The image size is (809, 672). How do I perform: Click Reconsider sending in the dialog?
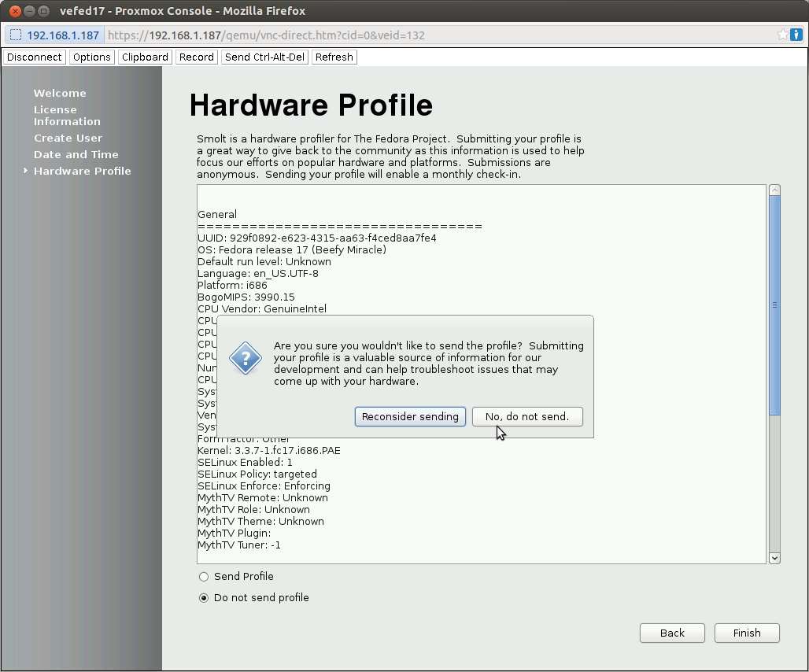pos(410,416)
